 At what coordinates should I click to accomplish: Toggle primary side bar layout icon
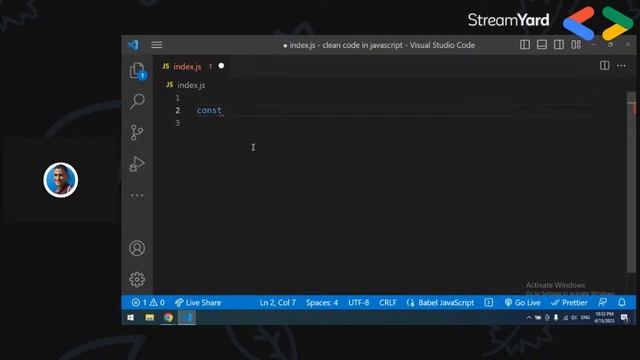pos(525,44)
